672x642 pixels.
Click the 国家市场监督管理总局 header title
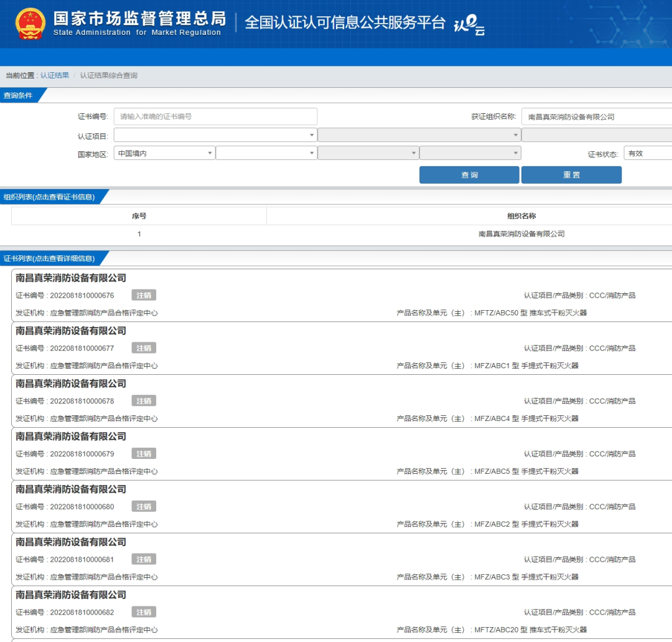pyautogui.click(x=139, y=19)
